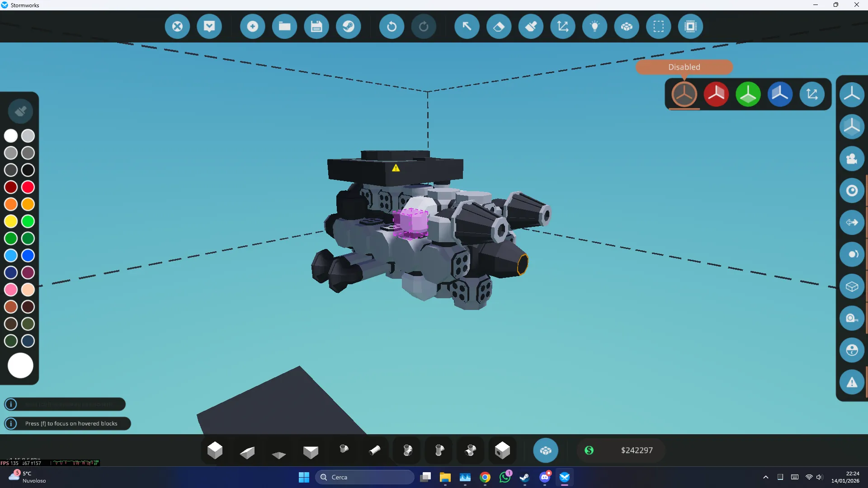Viewport: 868px width, 488px height.
Task: Click the microcontroller chip icon
Action: coord(690,26)
